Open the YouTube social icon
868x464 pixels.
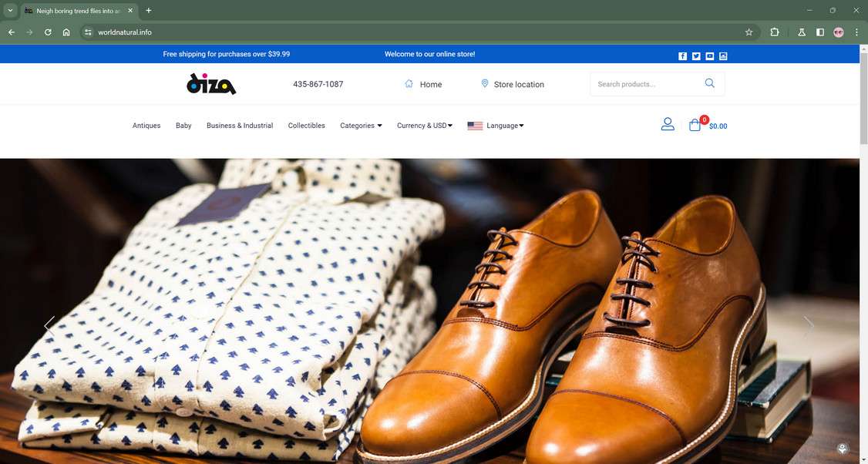710,56
